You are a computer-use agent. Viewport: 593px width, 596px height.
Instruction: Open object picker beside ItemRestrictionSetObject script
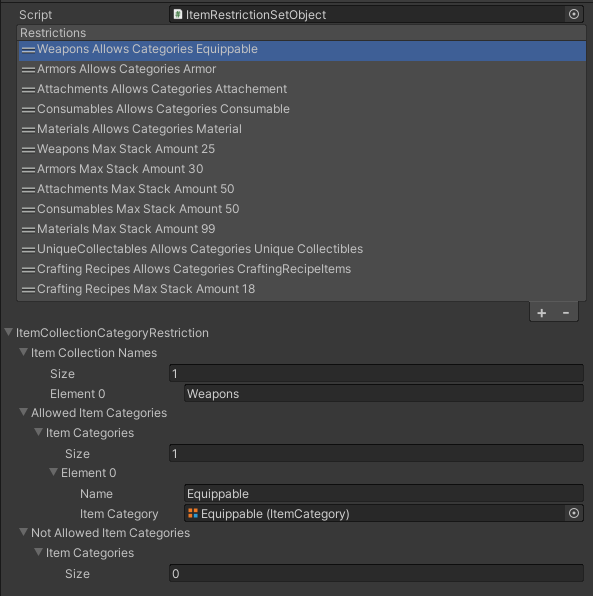[574, 14]
